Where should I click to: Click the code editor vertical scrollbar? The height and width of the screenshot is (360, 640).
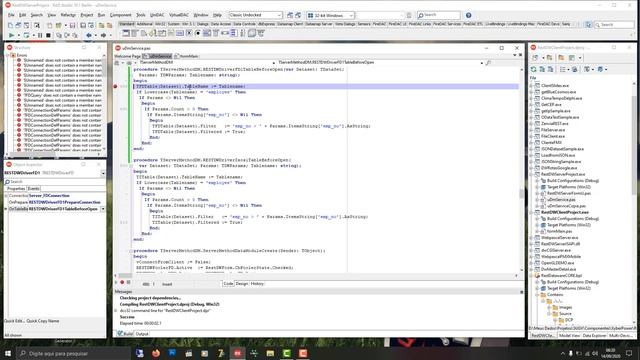521,171
